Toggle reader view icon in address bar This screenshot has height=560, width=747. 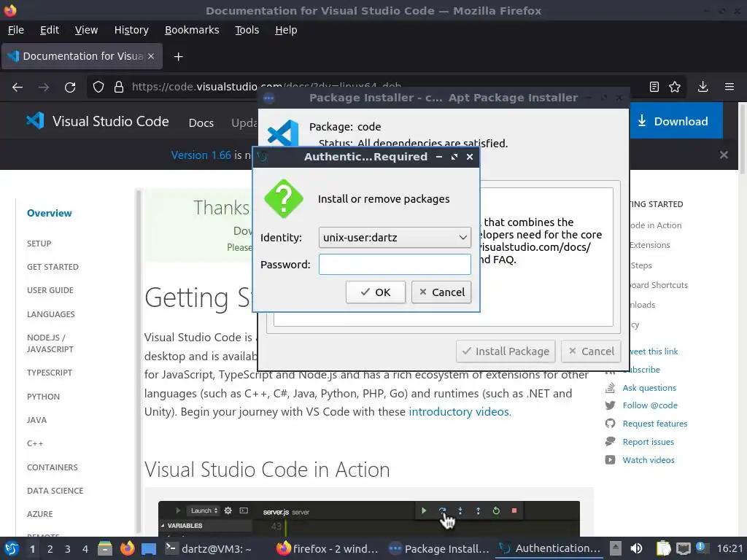click(654, 87)
